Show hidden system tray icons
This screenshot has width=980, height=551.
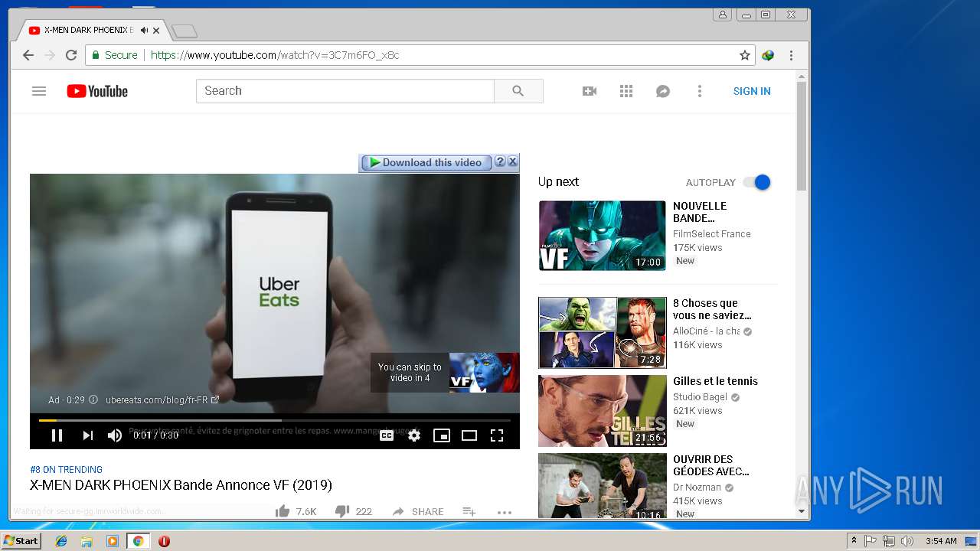(x=854, y=541)
